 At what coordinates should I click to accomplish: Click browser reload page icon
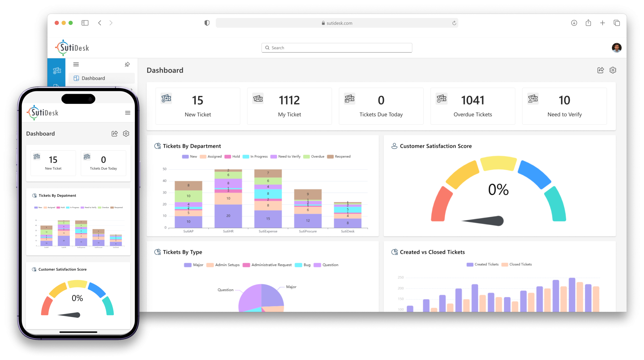click(454, 23)
